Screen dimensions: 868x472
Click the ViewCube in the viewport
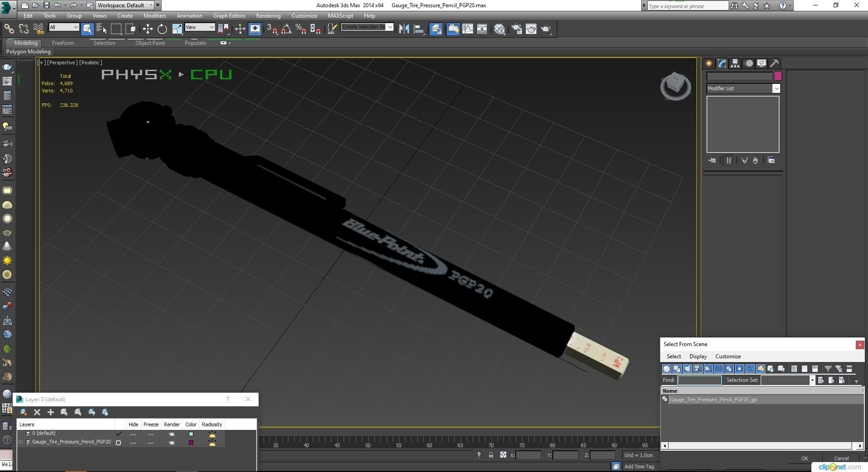click(676, 86)
